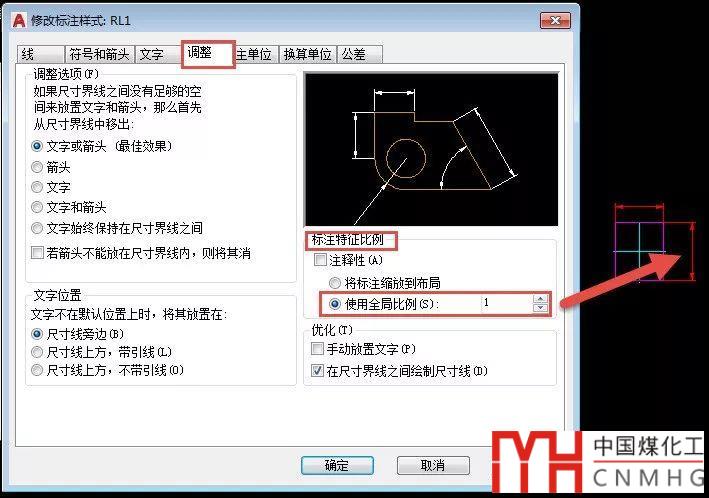Image resolution: width=709 pixels, height=498 pixels.
Task: Switch to the 文字 tab
Action: [x=158, y=54]
